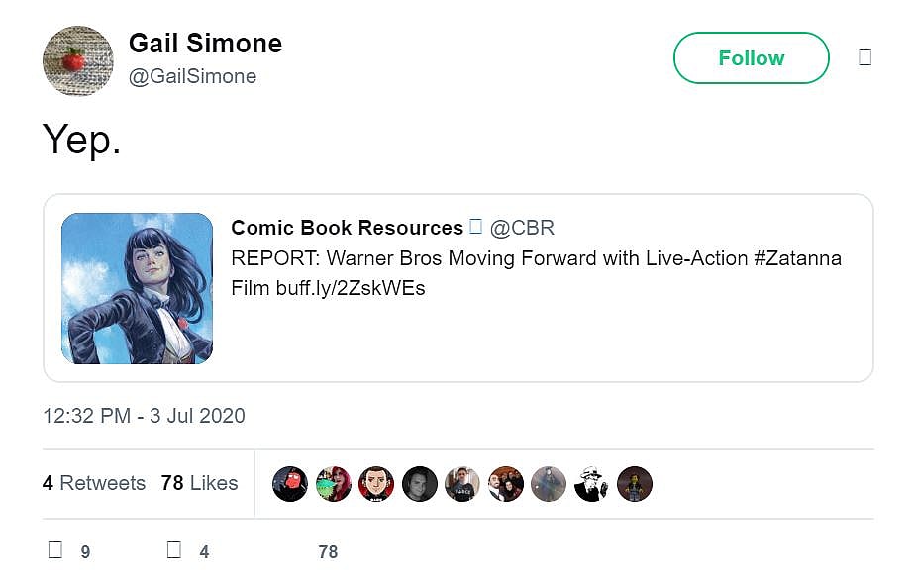Open the cartoon face liker avatar on red background

(376, 484)
